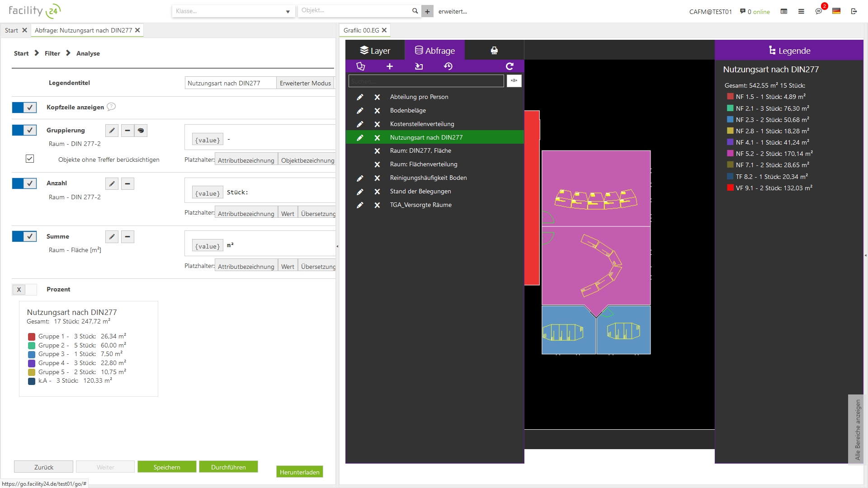Click the plus icon to add query
This screenshot has height=488, width=868.
point(390,66)
